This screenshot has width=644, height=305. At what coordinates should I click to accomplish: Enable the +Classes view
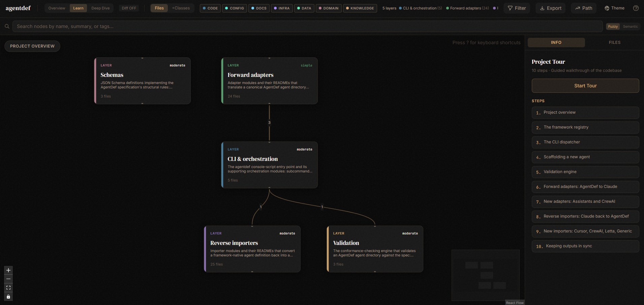(x=181, y=8)
